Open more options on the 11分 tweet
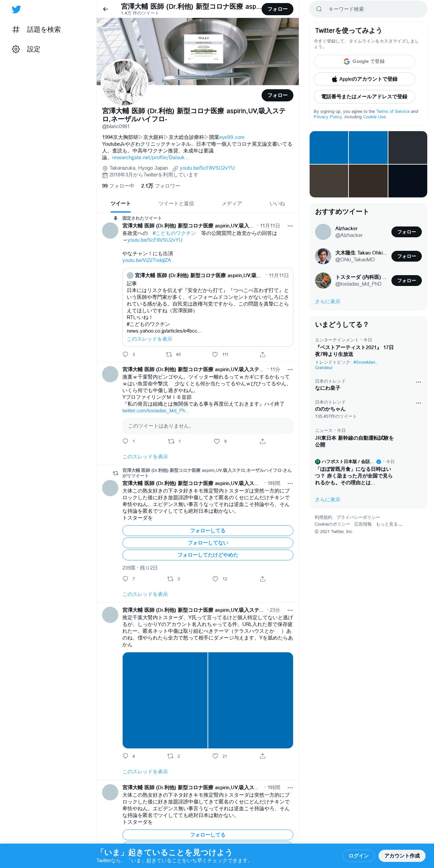The image size is (434, 868). (290, 369)
